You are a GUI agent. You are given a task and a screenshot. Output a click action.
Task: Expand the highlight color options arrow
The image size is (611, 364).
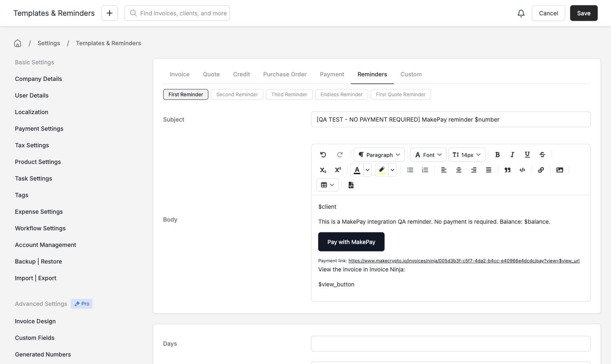pos(392,170)
